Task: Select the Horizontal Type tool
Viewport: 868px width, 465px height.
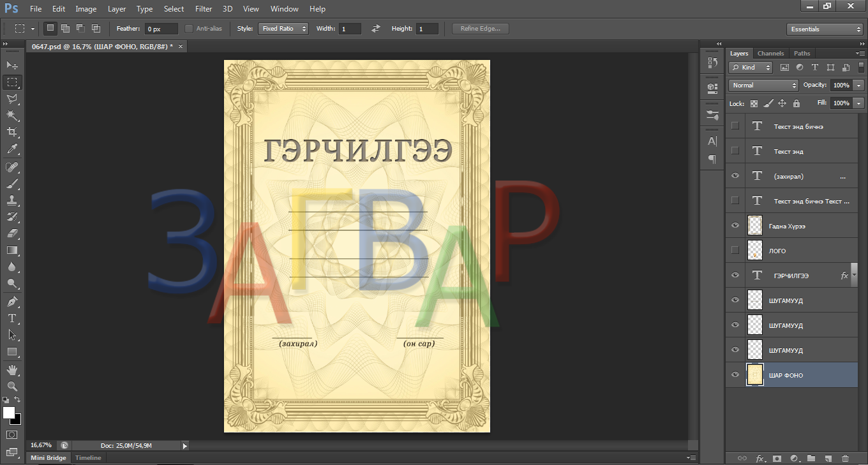Action: [11, 318]
